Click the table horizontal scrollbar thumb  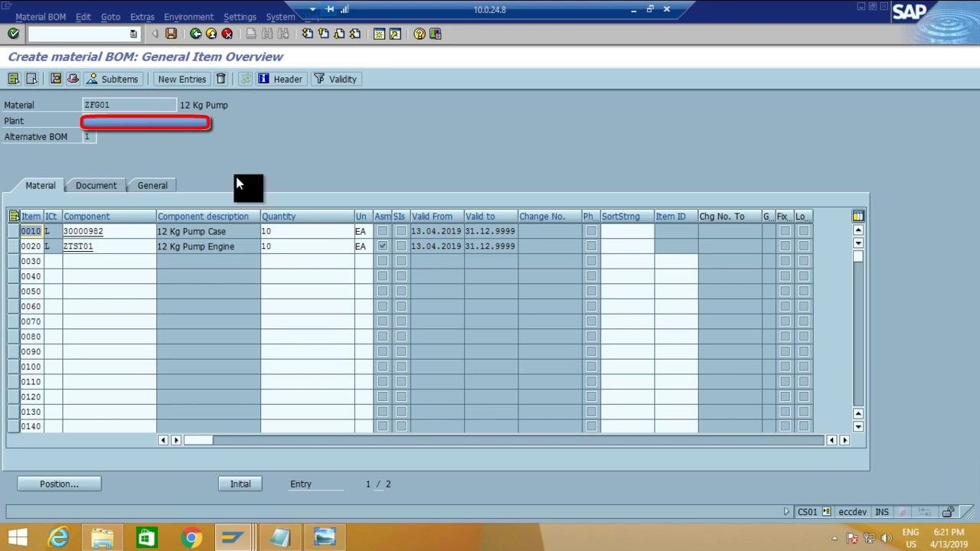click(198, 440)
